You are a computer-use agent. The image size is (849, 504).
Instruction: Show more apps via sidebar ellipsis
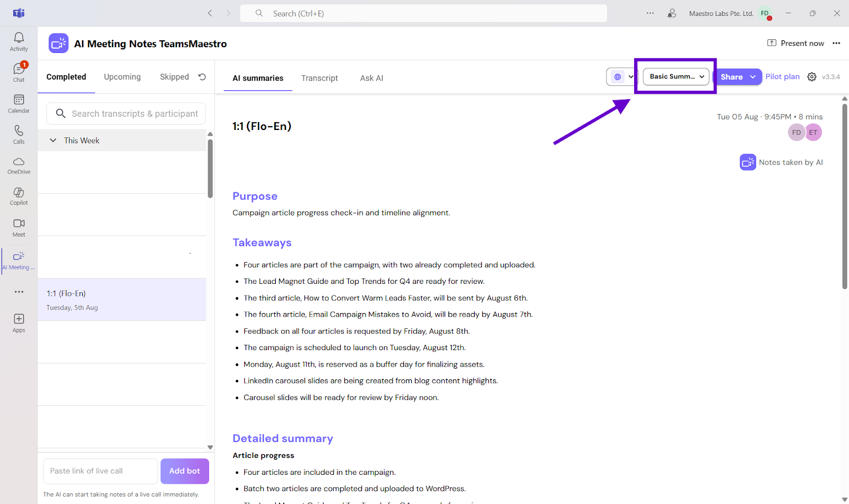click(19, 292)
